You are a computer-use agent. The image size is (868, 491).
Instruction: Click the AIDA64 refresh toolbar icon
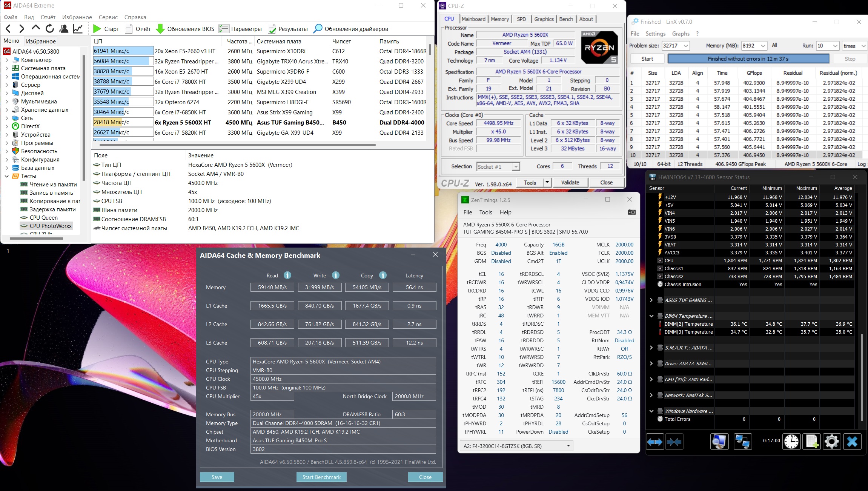tap(49, 29)
